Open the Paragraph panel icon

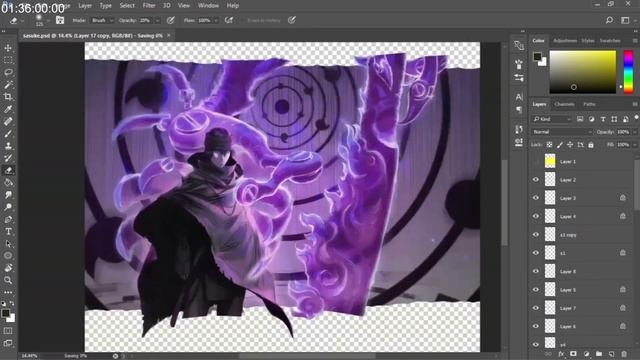tap(519, 109)
